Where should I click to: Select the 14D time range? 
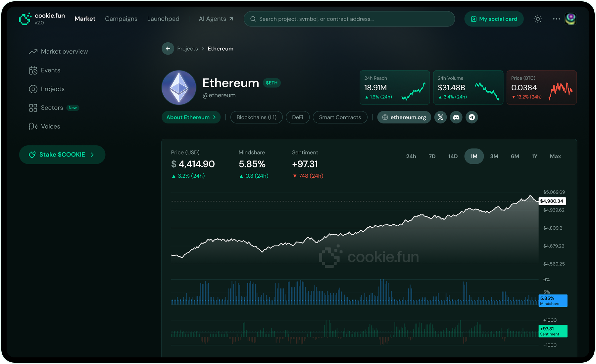click(x=453, y=156)
